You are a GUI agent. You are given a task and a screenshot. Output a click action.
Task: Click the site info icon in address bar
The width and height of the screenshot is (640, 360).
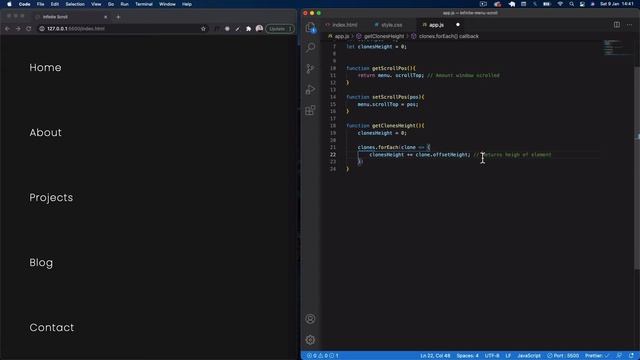pyautogui.click(x=42, y=29)
